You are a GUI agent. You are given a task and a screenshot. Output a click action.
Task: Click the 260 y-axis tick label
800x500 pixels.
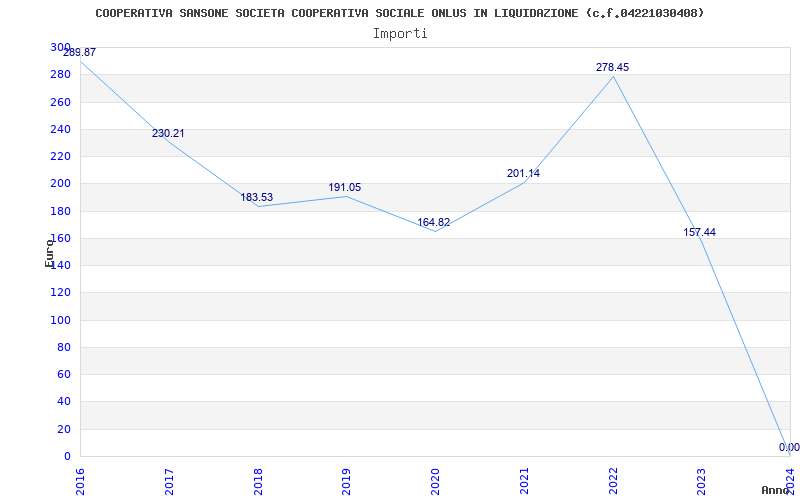tap(60, 102)
